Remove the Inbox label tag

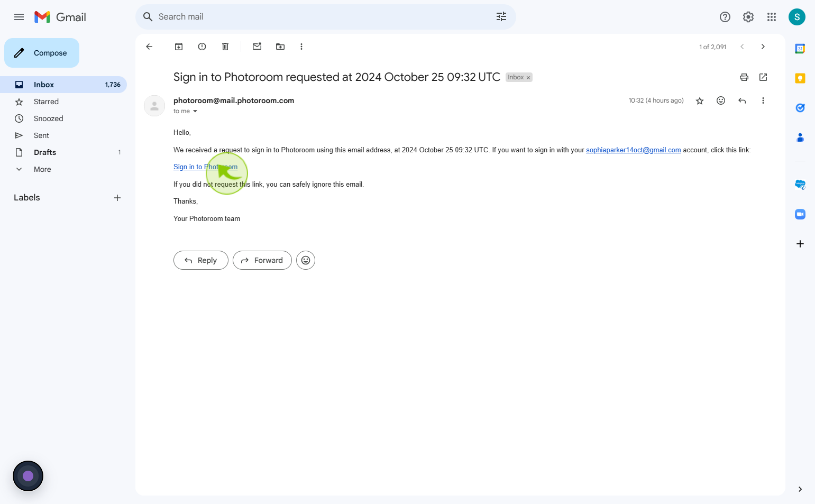coord(528,78)
